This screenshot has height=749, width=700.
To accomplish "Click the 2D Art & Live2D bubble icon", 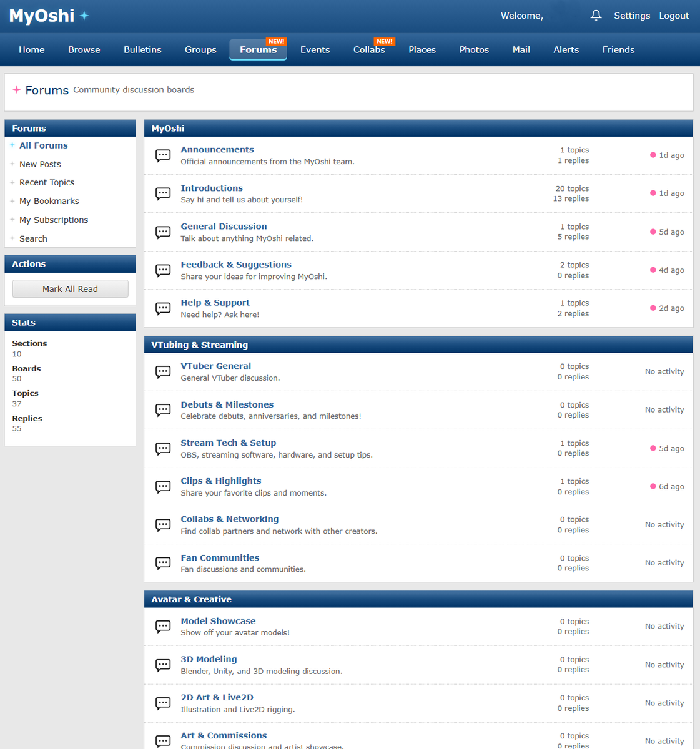I will click(163, 703).
